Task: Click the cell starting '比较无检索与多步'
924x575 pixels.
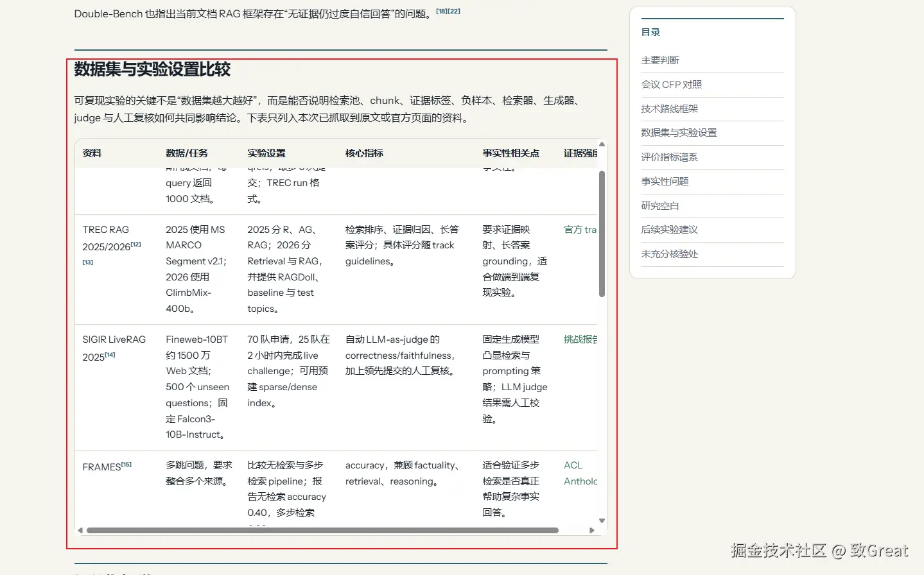Action: coord(288,488)
